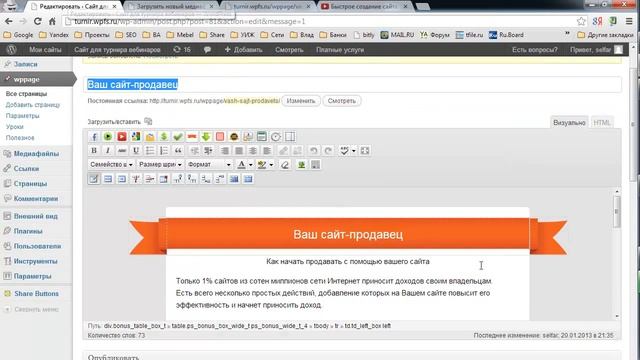This screenshot has height=360, width=640.
Task: Click the green down arrow icon
Action: point(206,137)
